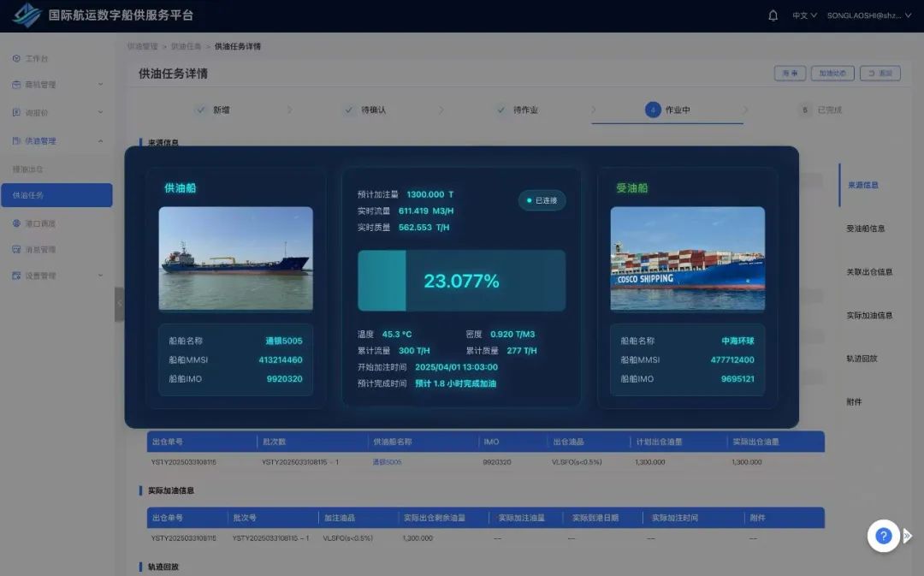Jump to 轨迹回放 anchor tab

click(862, 359)
